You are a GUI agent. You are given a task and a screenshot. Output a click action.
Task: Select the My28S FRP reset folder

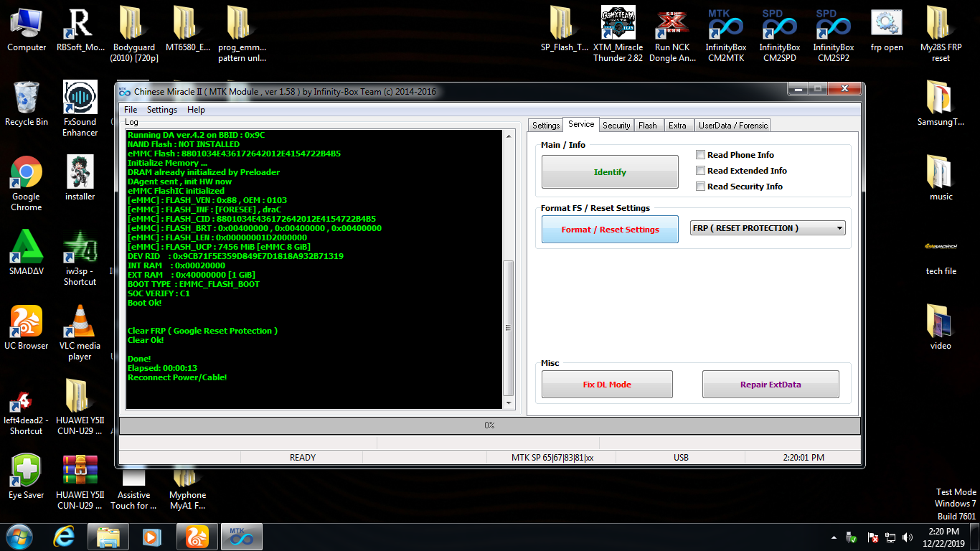(941, 34)
